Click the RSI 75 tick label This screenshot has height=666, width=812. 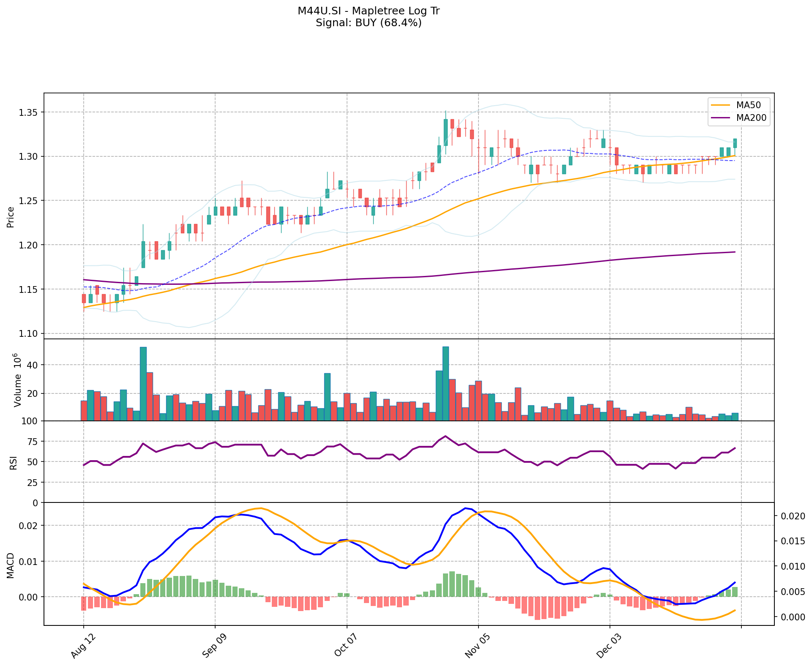(x=33, y=442)
